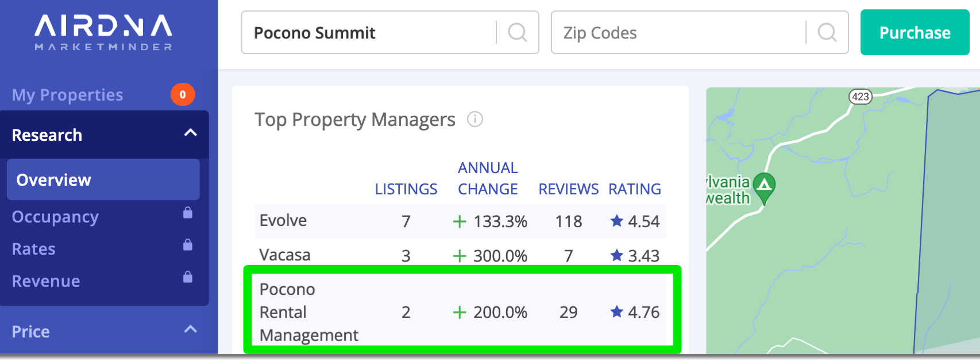Viewport: 980px width, 360px height.
Task: Click the search icon in Zip Codes field
Action: coord(827,32)
